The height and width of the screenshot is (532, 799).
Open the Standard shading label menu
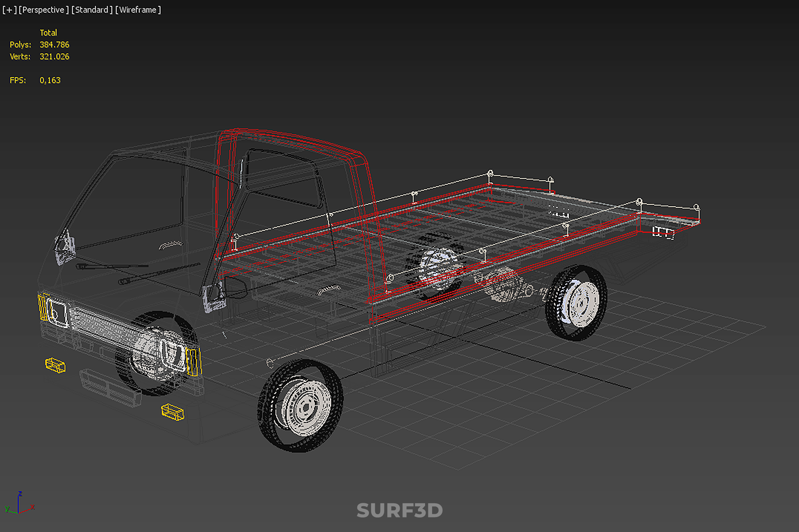[x=92, y=10]
